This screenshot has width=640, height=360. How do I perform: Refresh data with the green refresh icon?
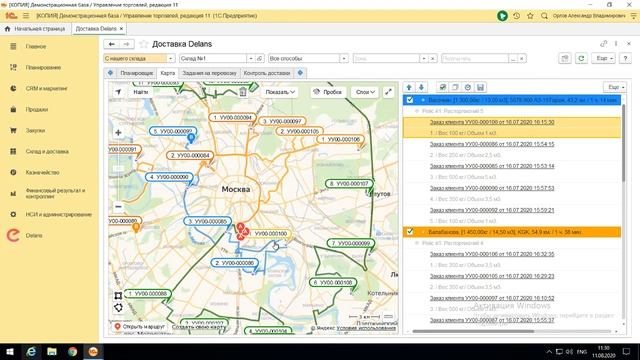tap(581, 58)
